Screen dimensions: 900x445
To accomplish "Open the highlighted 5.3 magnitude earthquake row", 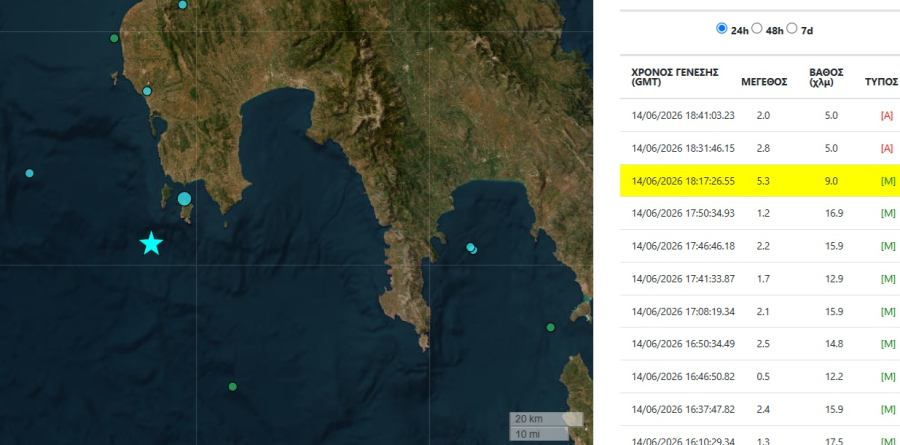I will 760,181.
